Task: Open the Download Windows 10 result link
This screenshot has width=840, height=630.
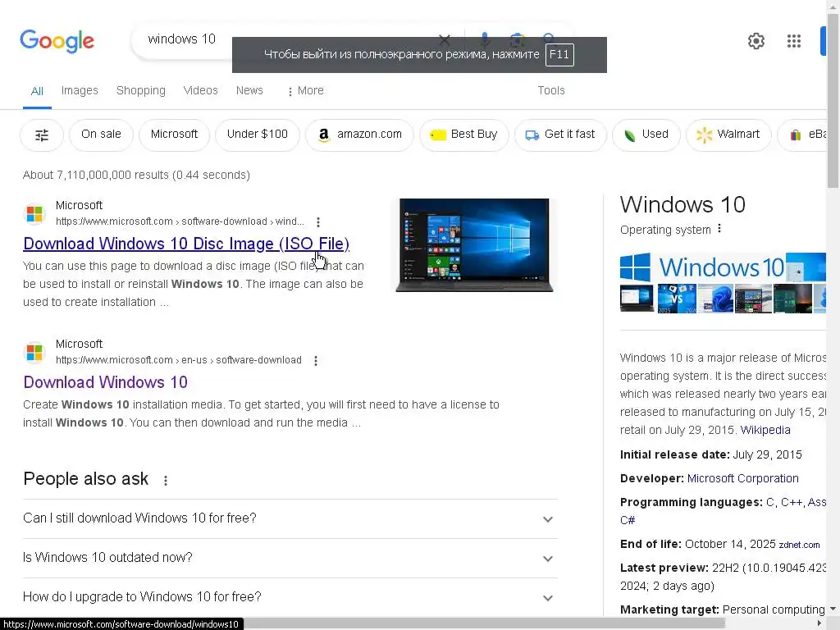Action: (x=106, y=382)
